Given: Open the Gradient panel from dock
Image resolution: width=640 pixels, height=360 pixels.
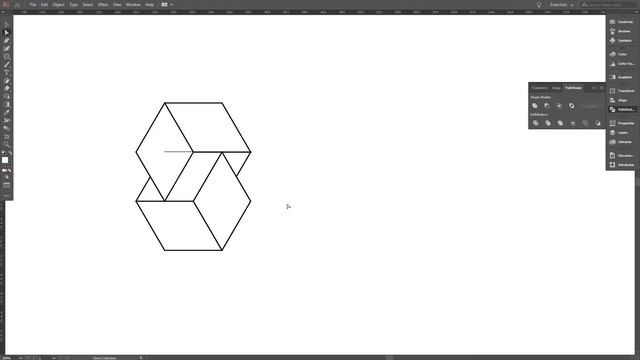Looking at the screenshot, I should click(621, 77).
